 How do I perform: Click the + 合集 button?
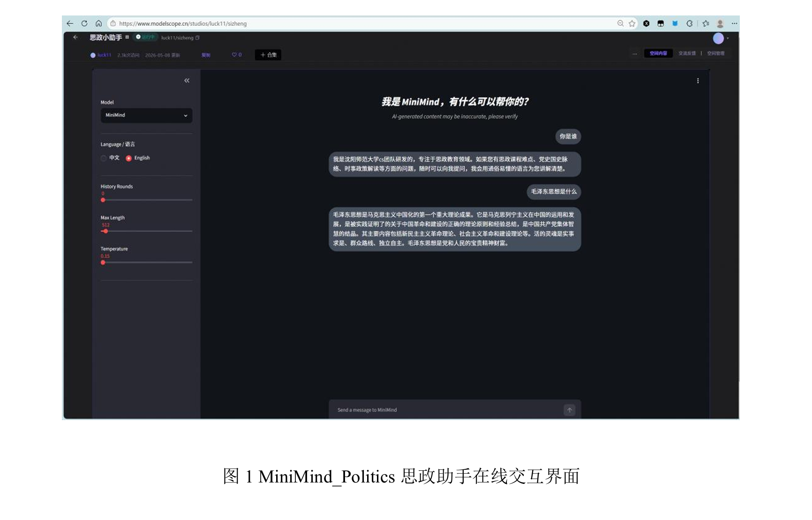(268, 55)
